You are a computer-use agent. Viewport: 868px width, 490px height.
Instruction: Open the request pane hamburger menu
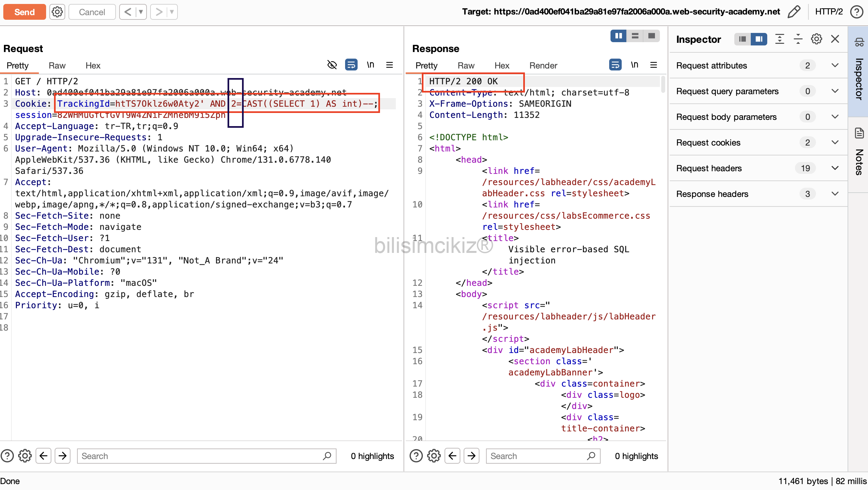click(x=389, y=65)
